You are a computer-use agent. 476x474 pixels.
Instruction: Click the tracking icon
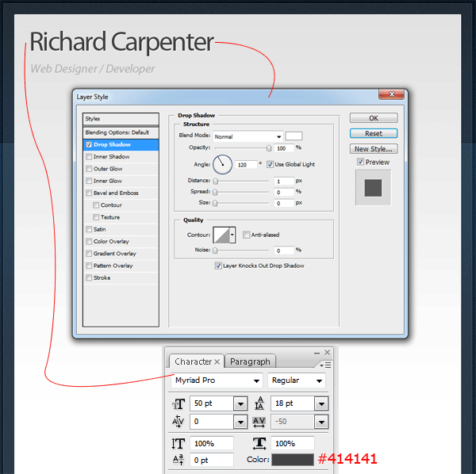[259, 422]
